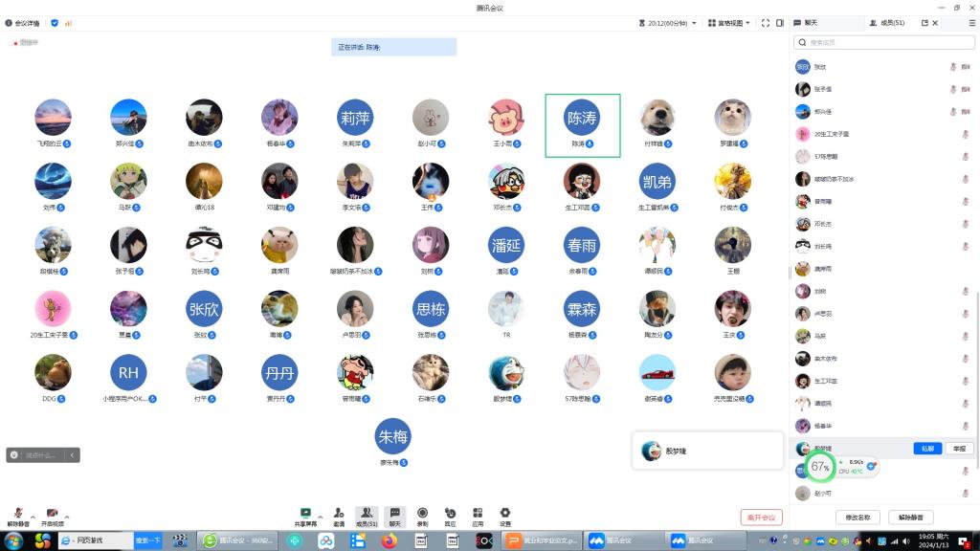Unmute microphone via 解除静音 toolbar button
The image size is (980, 551).
click(18, 517)
